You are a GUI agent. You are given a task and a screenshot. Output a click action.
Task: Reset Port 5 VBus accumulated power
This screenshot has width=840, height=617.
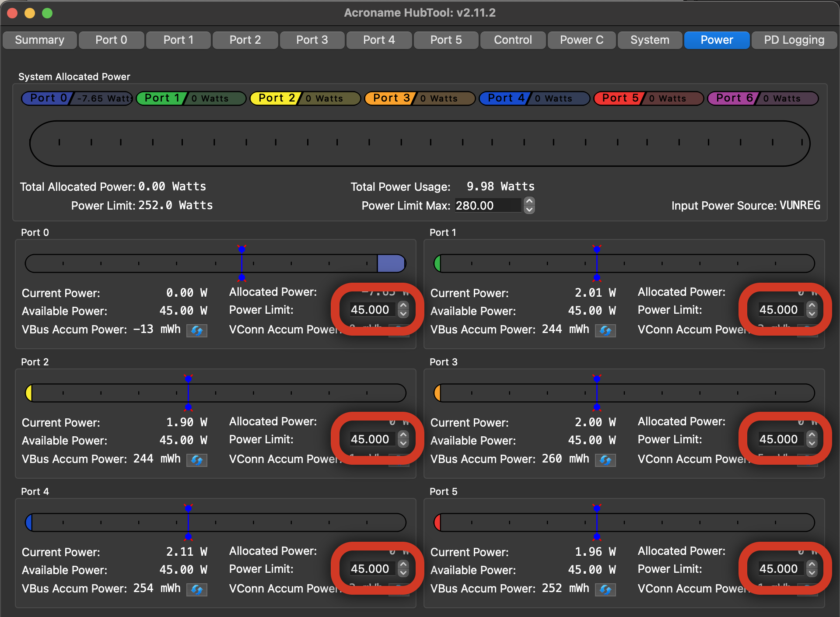click(x=605, y=589)
